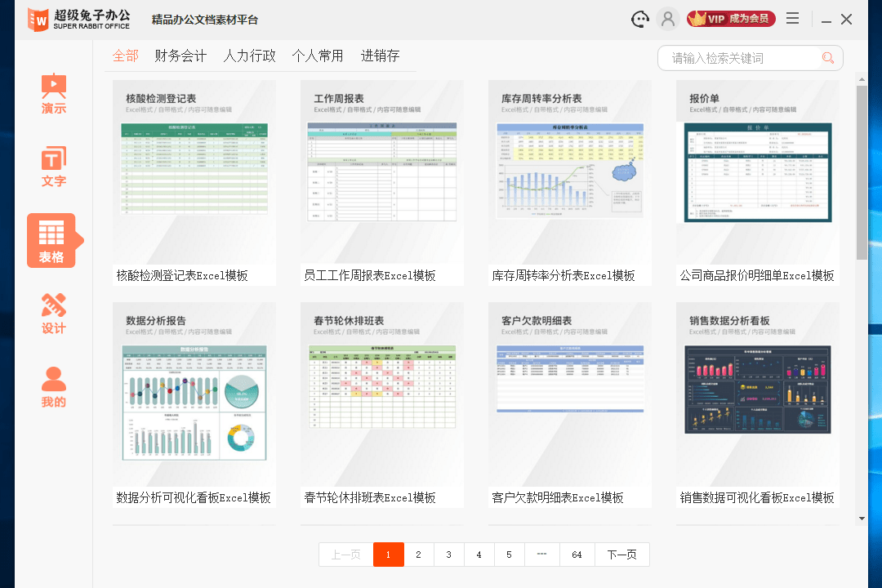This screenshot has height=588, width=882.
Task: Open the user avatar profile icon
Action: point(668,18)
